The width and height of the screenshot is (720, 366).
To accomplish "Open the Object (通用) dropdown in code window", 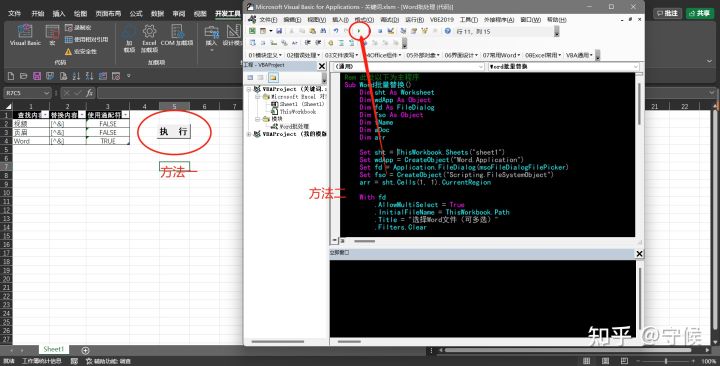I will 481,67.
